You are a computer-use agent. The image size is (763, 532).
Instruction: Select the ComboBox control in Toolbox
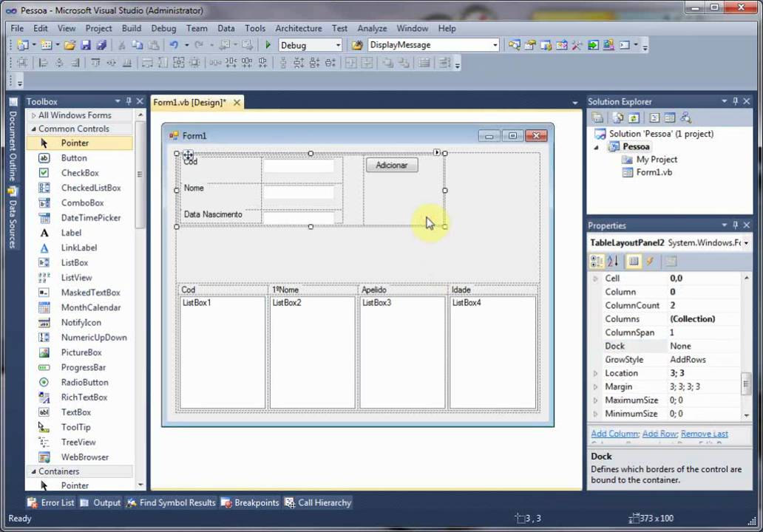click(x=82, y=202)
